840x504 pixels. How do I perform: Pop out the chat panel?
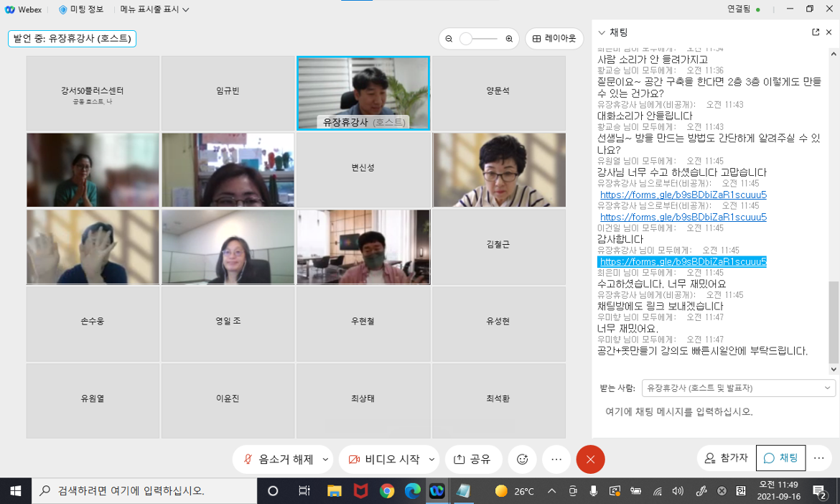[x=816, y=32]
